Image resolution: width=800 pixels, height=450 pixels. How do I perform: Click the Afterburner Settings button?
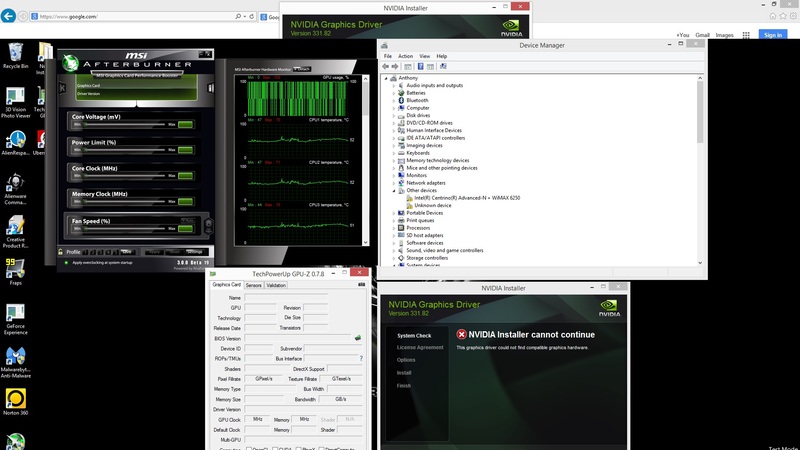[194, 252]
